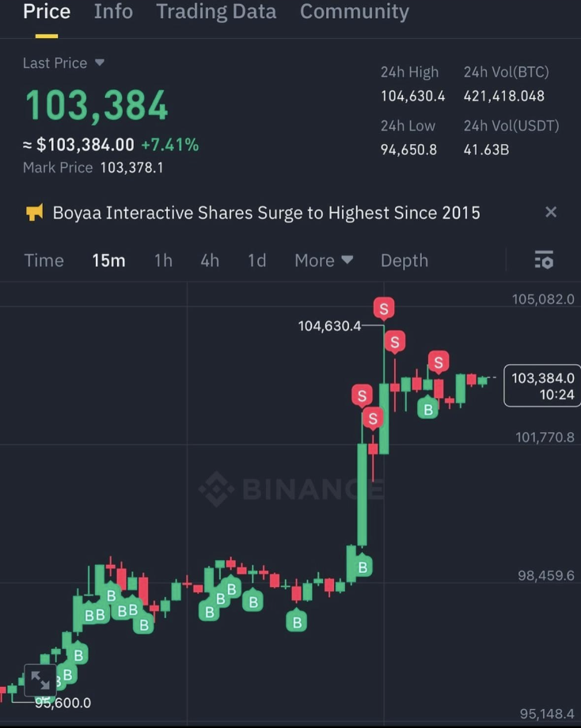Tap the 24h Low value 94,650.8
Image resolution: width=581 pixels, height=728 pixels.
tap(408, 150)
